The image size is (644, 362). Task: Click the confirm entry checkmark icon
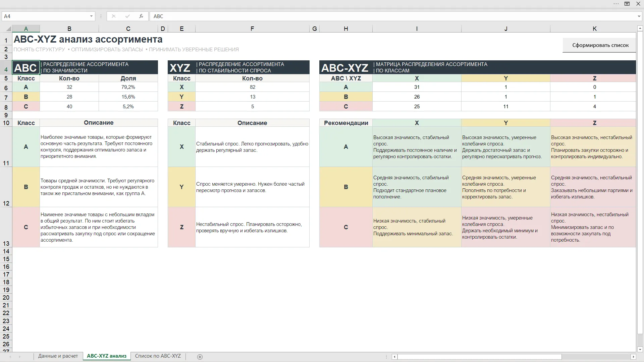coord(127,16)
